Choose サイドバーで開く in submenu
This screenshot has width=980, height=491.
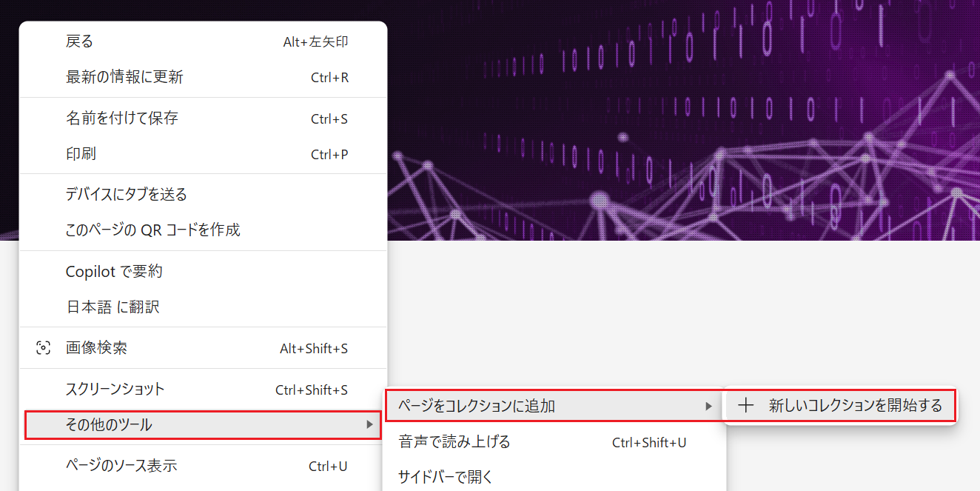446,476
